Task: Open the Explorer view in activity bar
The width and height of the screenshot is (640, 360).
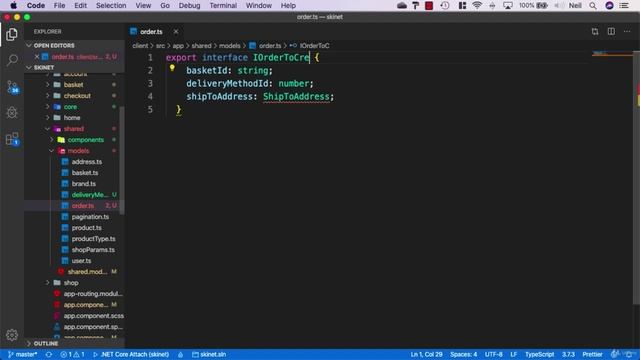Action: (x=12, y=34)
